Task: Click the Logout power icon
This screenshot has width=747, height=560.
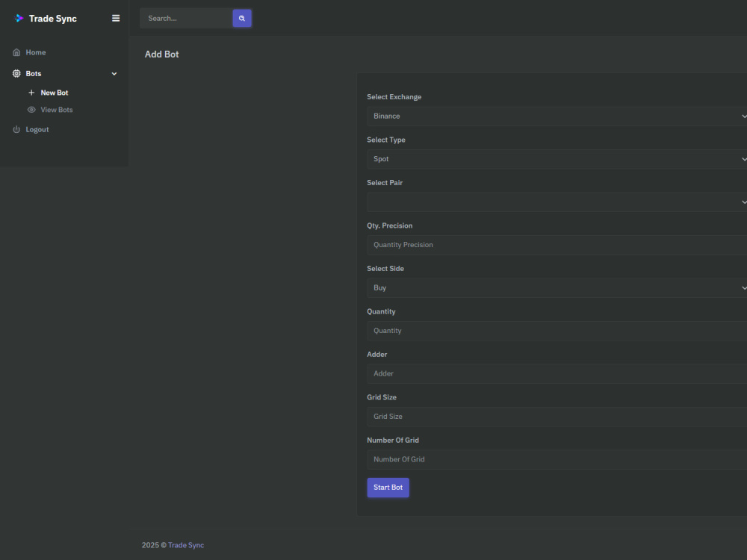Action: pyautogui.click(x=16, y=129)
